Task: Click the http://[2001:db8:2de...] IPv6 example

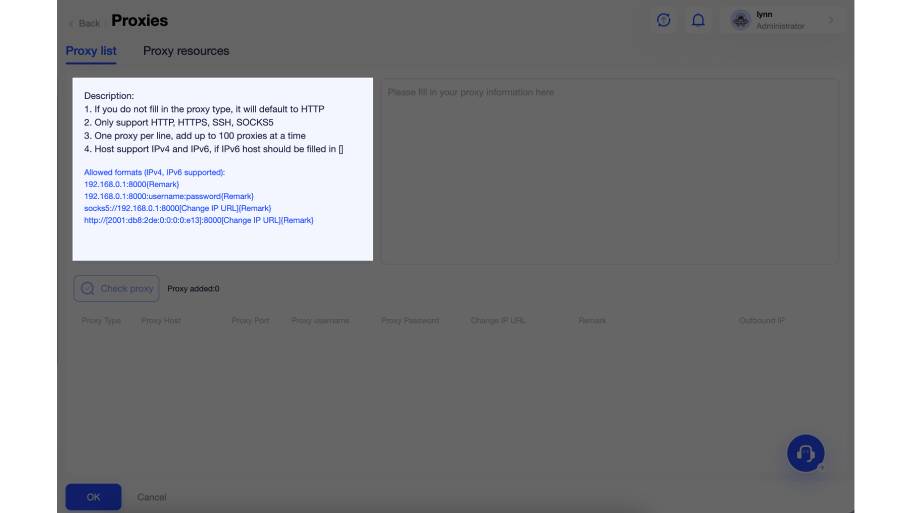Action: [x=198, y=220]
